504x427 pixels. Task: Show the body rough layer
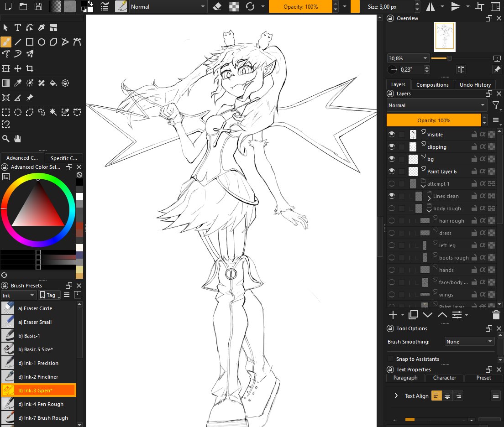[x=392, y=208]
